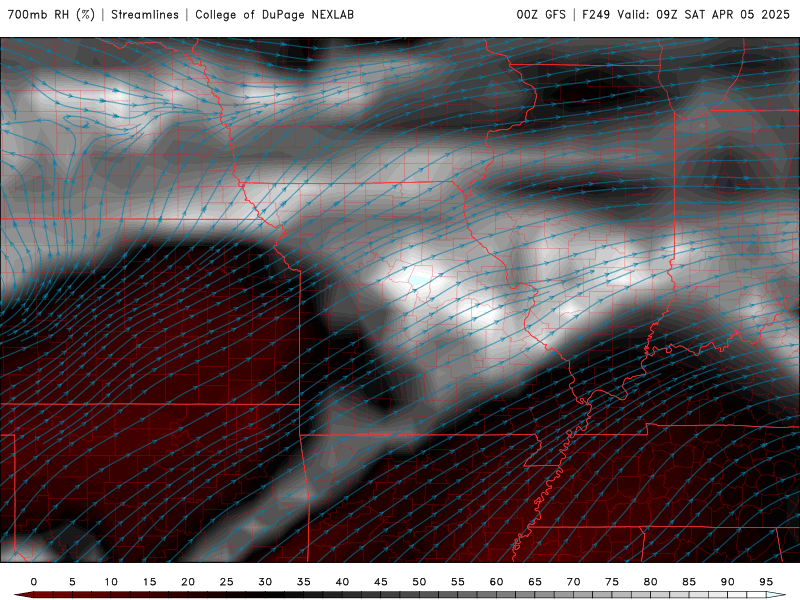Click the dark red colorbar arrow at the left end
Image resolution: width=800 pixels, height=600 pixels.
23,595
